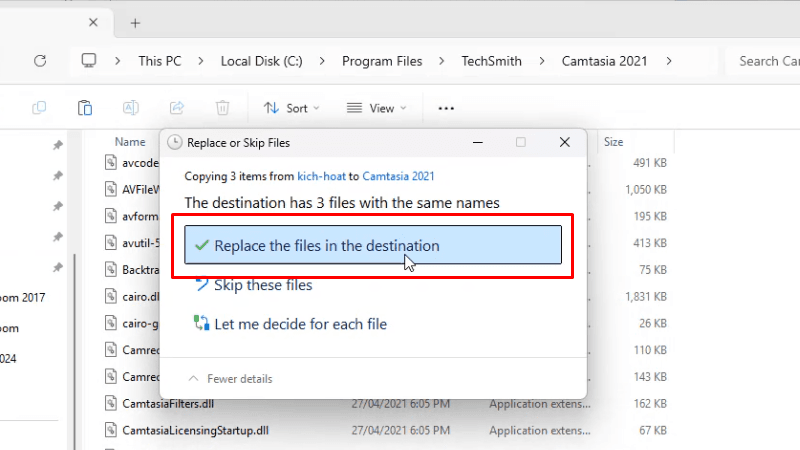Expand the chevron after Camtasia 2021 breadcrumb

click(x=668, y=61)
